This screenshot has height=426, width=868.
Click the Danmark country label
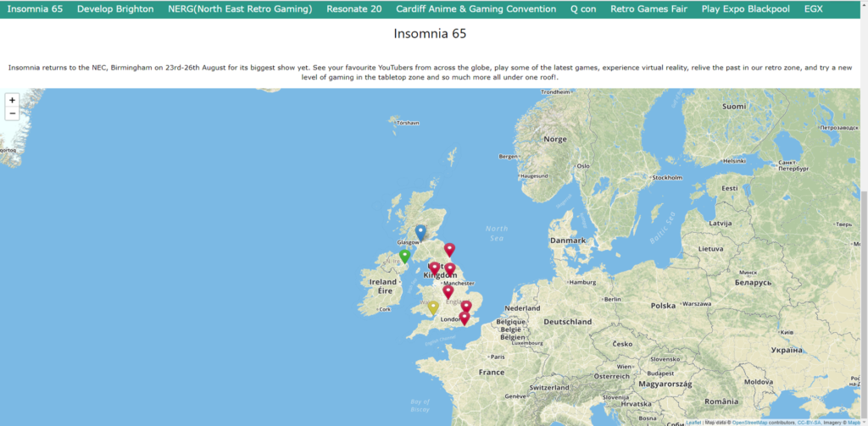(567, 241)
